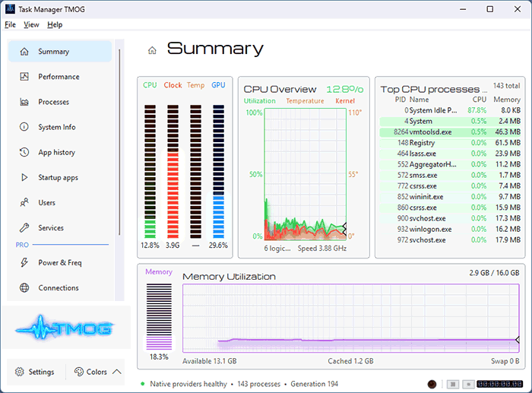
Task: Open the File menu
Action: (10, 25)
